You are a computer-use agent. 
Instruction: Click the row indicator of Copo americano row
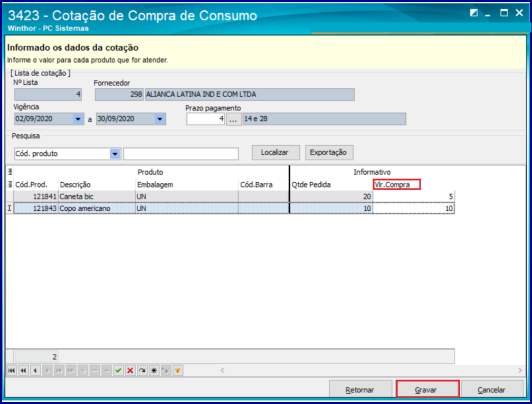10,208
